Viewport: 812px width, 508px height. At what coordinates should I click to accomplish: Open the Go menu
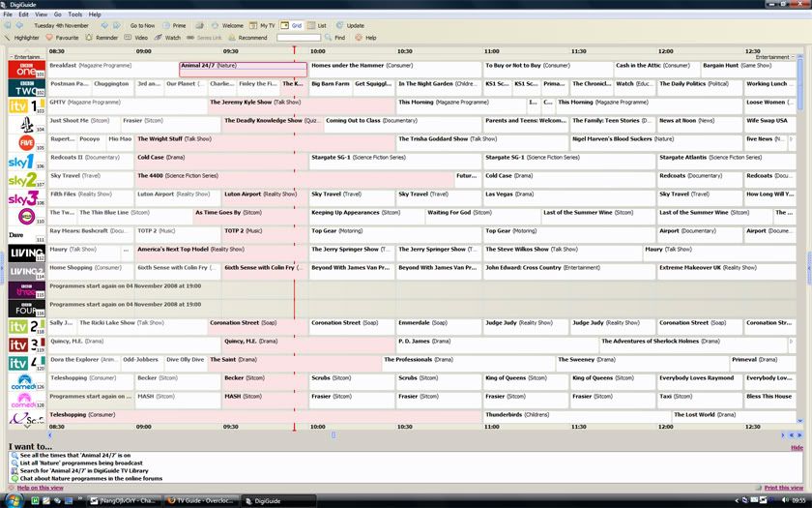click(x=57, y=15)
